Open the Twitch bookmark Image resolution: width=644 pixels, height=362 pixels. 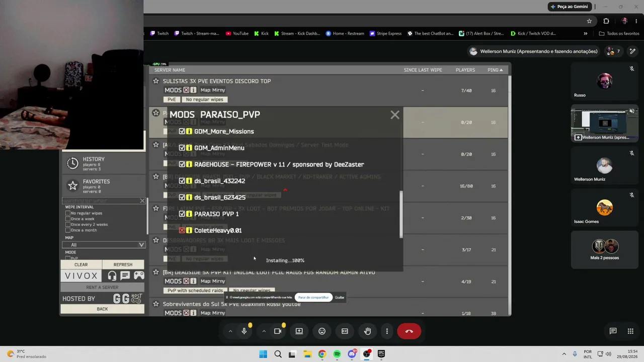159,34
